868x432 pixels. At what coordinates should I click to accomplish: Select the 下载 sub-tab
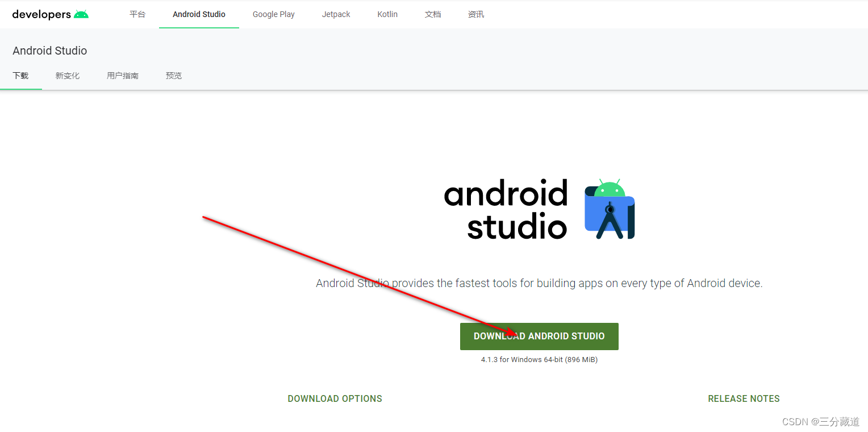click(x=20, y=76)
